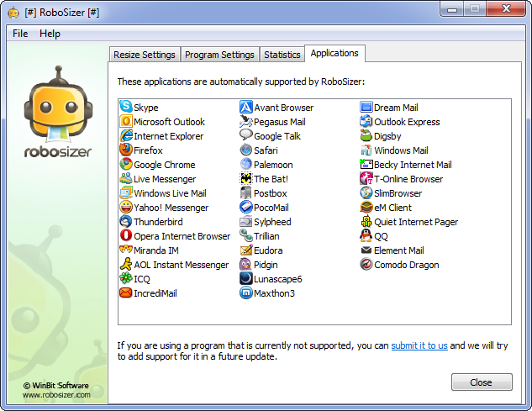The image size is (532, 411).
Task: Switch to the Program Settings tab
Action: (x=219, y=55)
